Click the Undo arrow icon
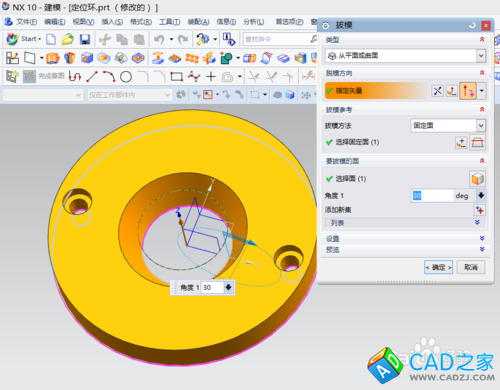 click(159, 39)
